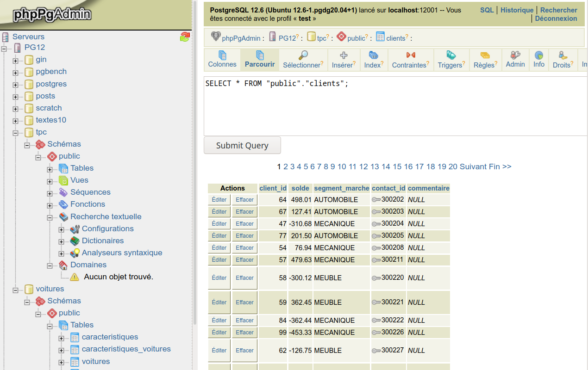Sort by the solde column header

(300, 188)
